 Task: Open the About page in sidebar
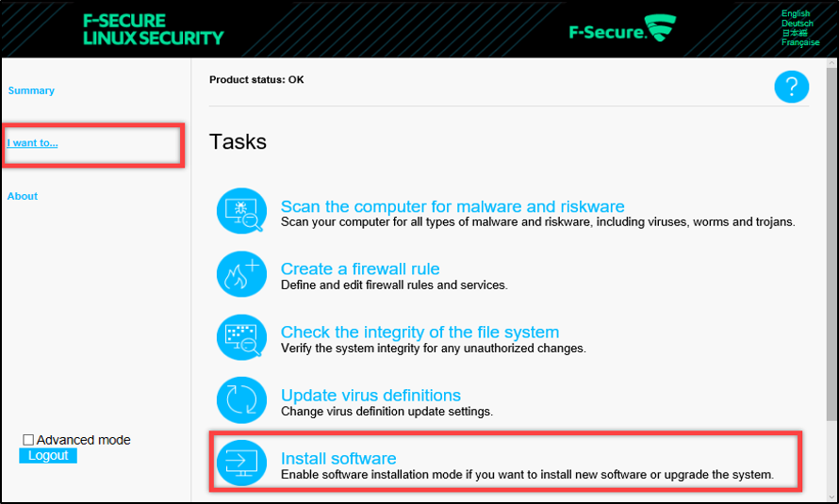click(x=23, y=196)
